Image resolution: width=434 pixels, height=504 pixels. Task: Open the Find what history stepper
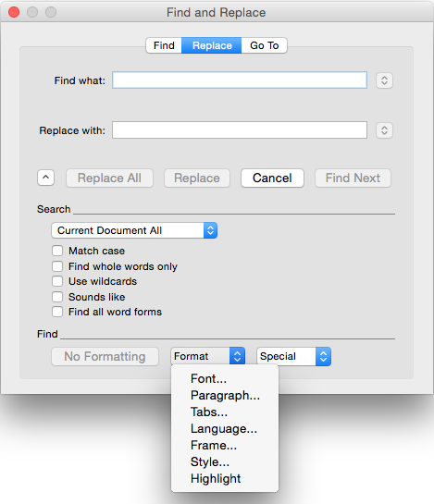[384, 80]
